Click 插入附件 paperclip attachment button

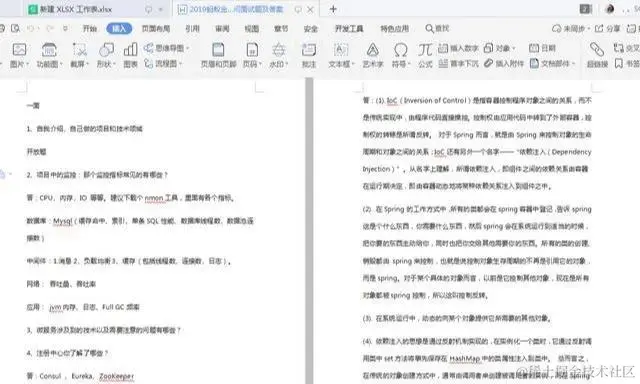[x=504, y=63]
